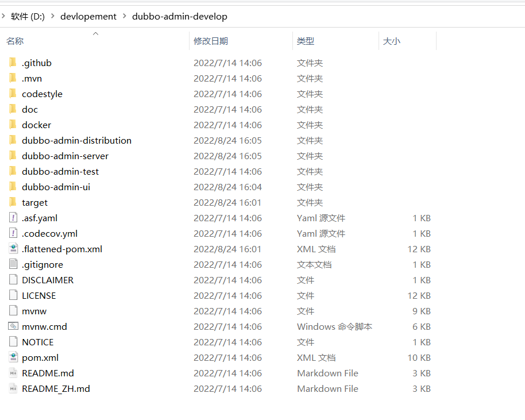Select the .flattened-pom.xml file name
This screenshot has width=525, height=420.
pyautogui.click(x=62, y=249)
